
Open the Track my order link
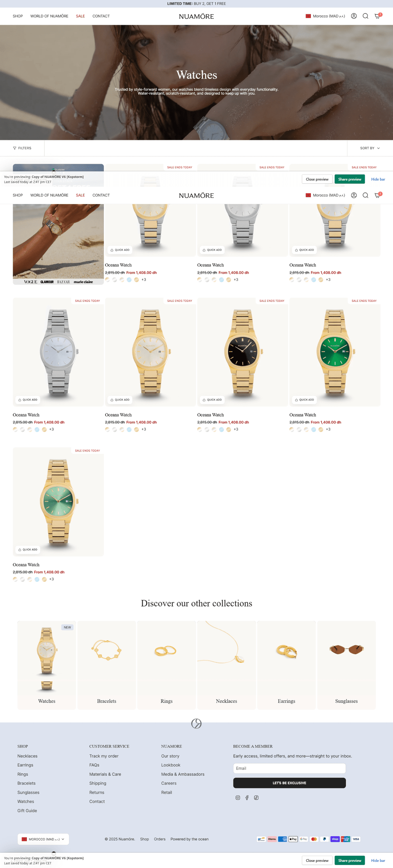pyautogui.click(x=104, y=756)
